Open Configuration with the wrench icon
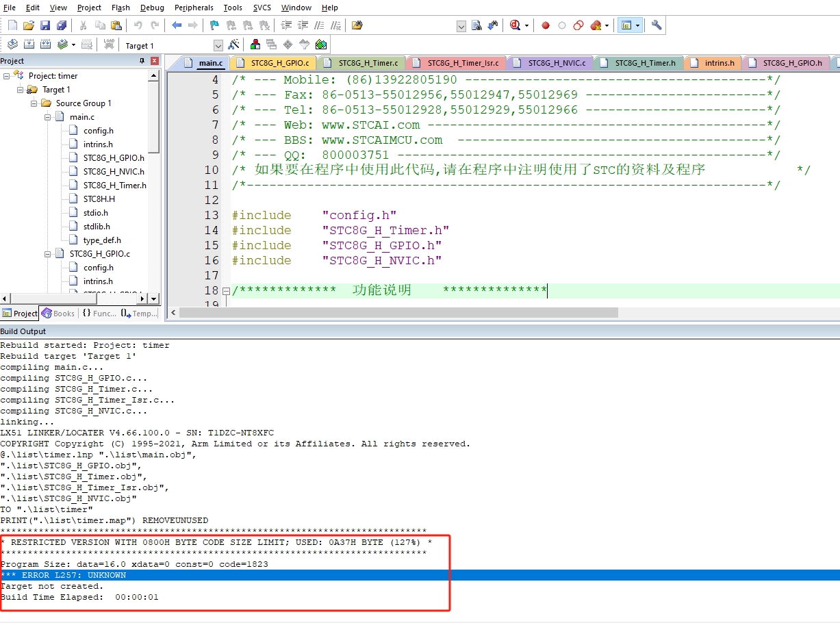 click(657, 25)
